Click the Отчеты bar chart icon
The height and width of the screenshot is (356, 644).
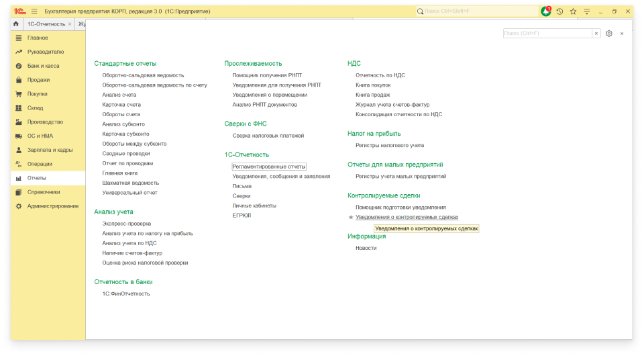(19, 178)
